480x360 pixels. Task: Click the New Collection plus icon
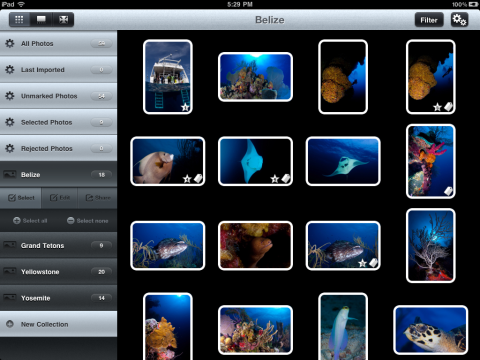pos(10,324)
